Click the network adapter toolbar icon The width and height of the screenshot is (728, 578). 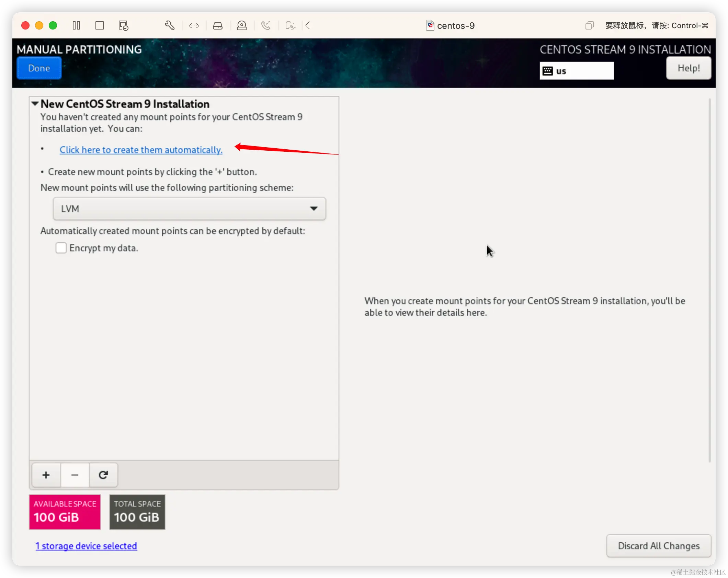coord(194,25)
